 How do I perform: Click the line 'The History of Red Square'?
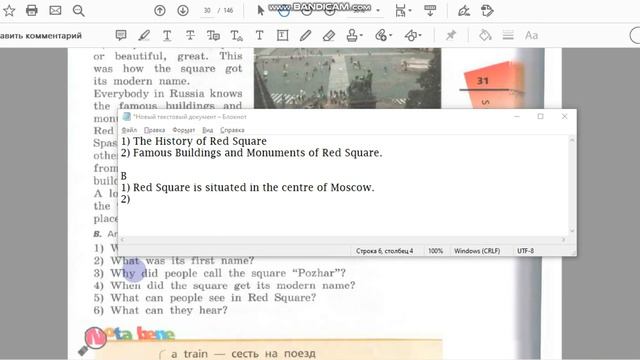[200, 141]
